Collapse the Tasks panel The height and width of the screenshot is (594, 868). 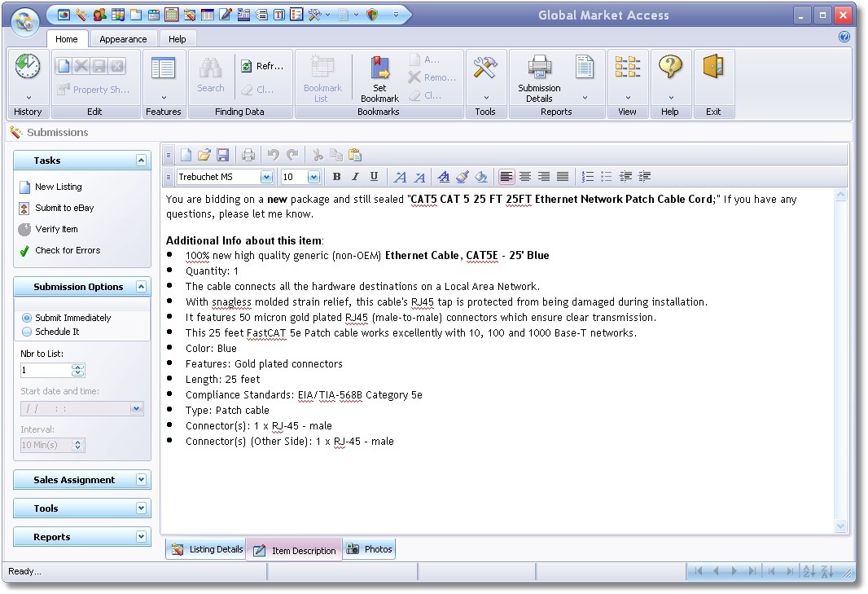(141, 161)
